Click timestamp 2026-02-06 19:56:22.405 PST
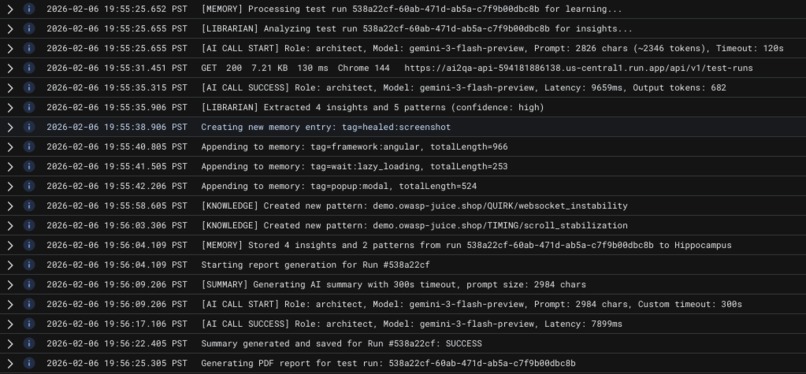This screenshot has width=806, height=374. click(x=117, y=344)
